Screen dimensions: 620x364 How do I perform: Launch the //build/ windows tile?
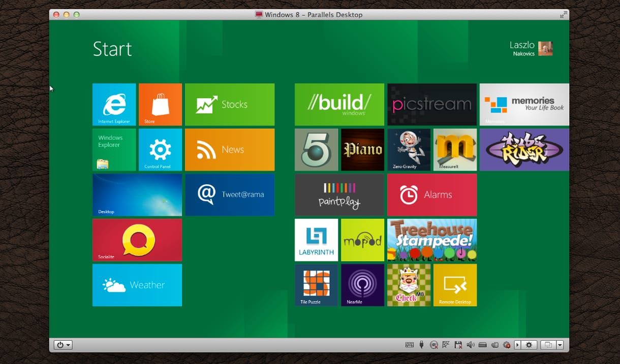click(x=339, y=105)
